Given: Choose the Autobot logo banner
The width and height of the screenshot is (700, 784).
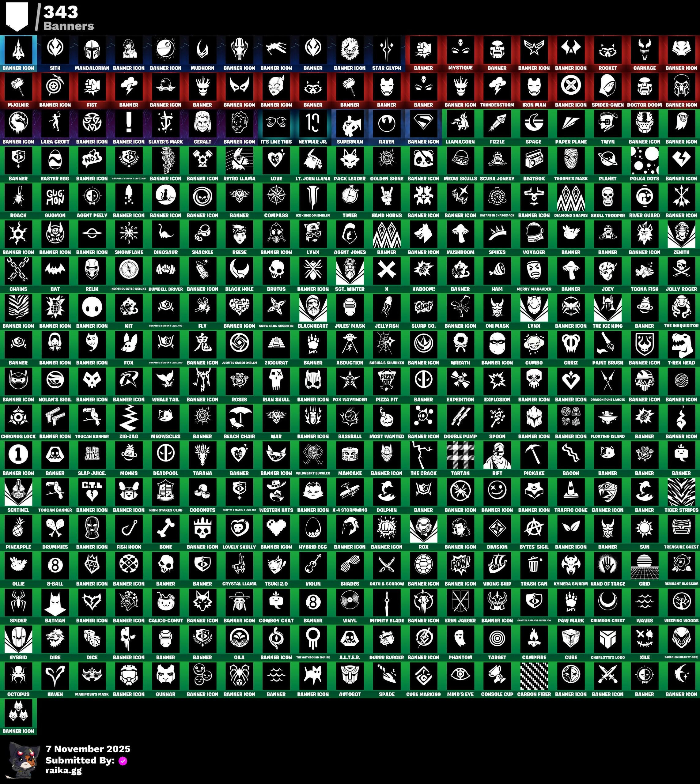Looking at the screenshot, I should click(x=350, y=676).
